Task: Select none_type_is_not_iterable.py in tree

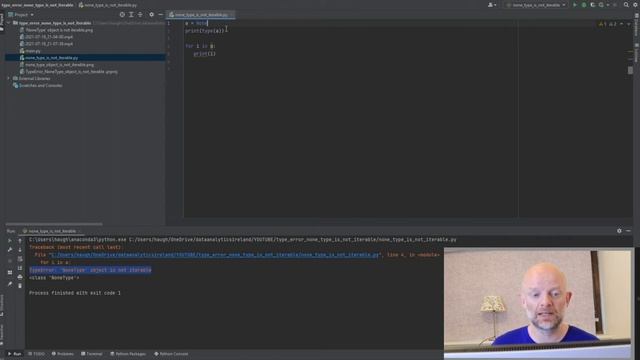Action: point(49,58)
